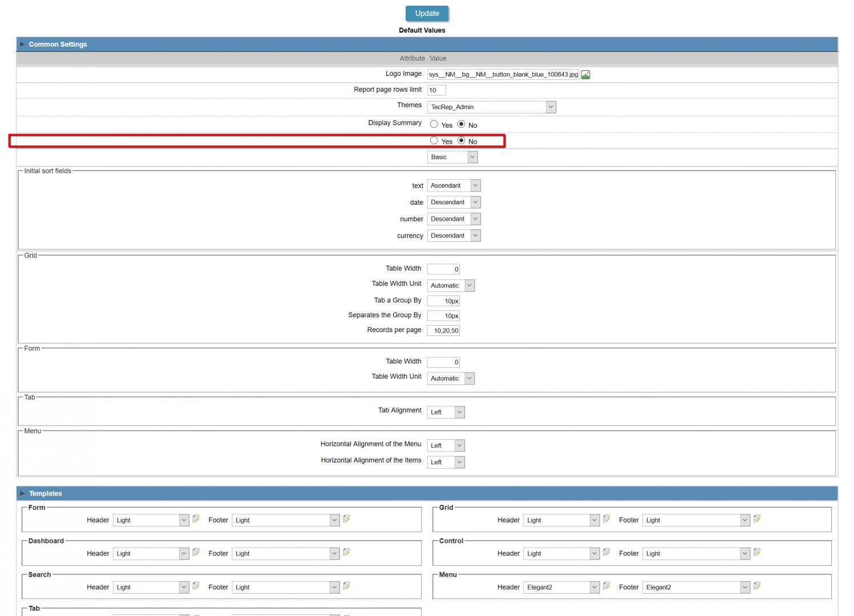
Task: Click the Default Values heading text
Action: point(422,30)
